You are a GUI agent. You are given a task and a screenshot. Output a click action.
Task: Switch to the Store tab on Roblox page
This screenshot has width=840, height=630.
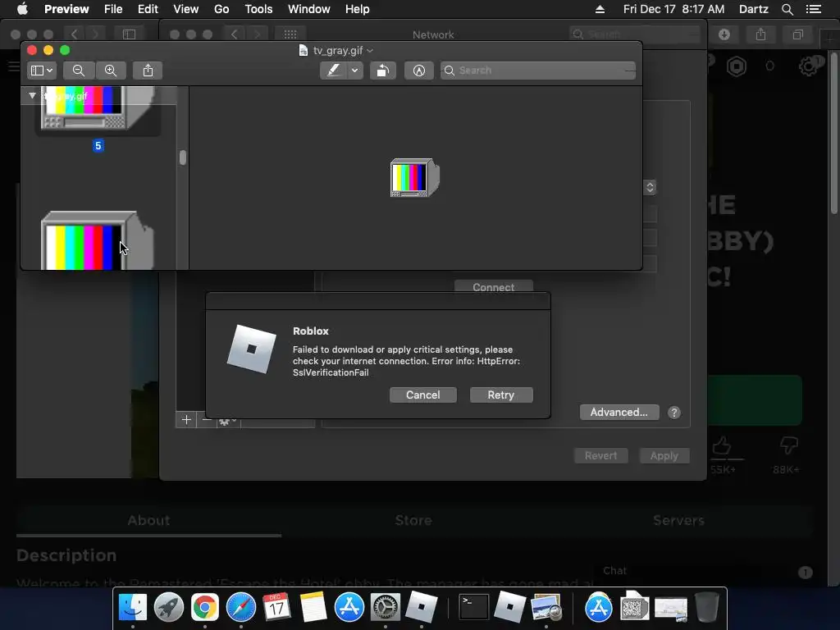[413, 520]
